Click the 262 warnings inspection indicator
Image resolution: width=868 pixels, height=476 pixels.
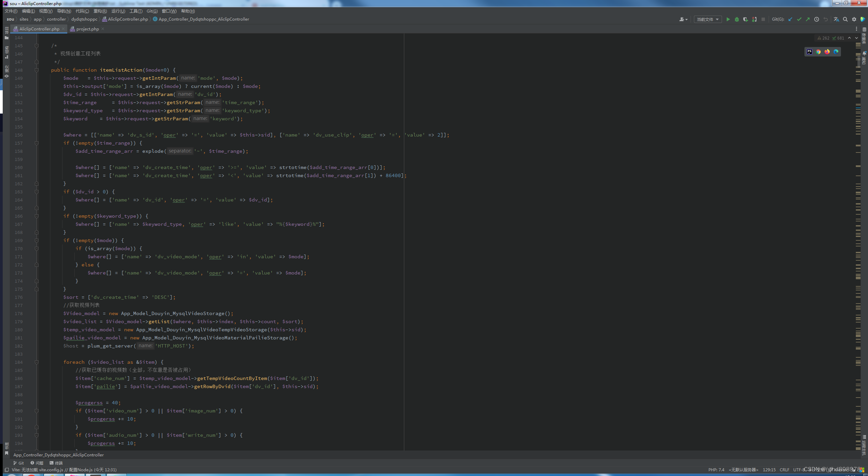coord(823,38)
